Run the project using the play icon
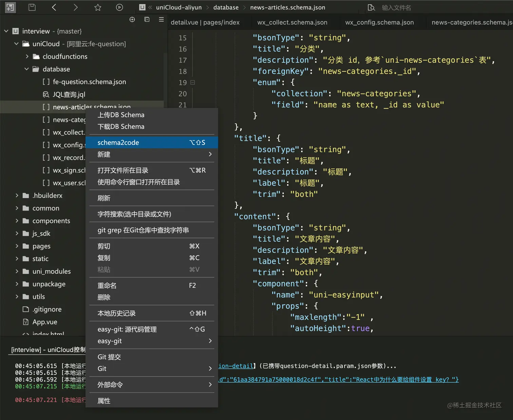 point(119,7)
